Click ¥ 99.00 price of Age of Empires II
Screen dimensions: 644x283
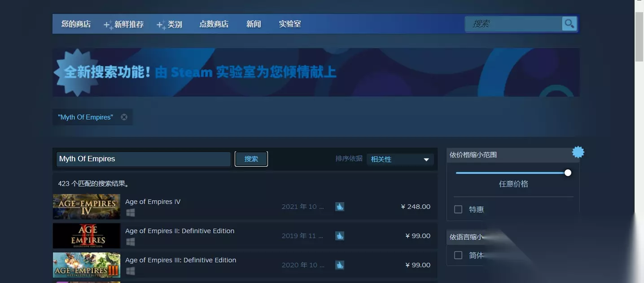click(x=418, y=236)
